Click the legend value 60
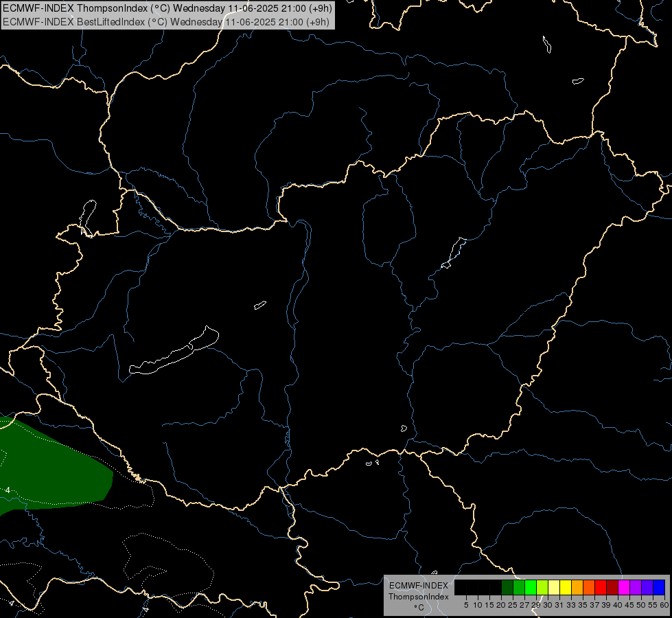The image size is (672, 618). 664,605
